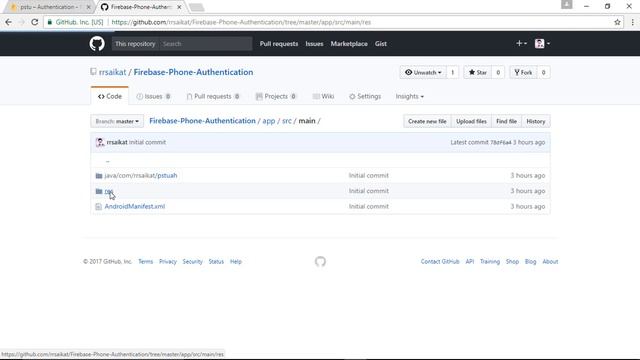Fork the repository
Screen dimensions: 640x360
pyautogui.click(x=523, y=72)
